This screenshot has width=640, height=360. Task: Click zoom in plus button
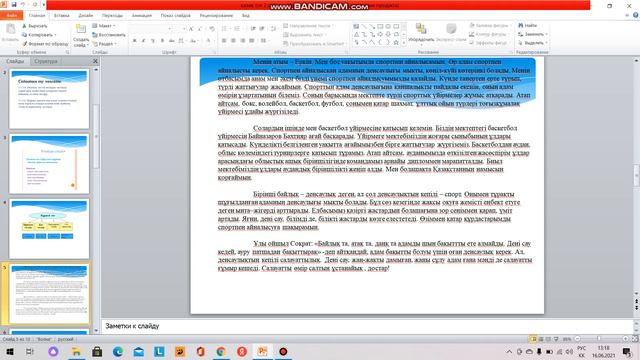625,339
